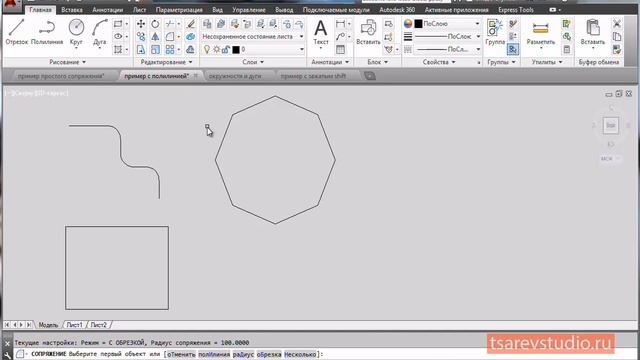Choose раДиус option in command line
This screenshot has width=640, height=360.
pos(243,354)
